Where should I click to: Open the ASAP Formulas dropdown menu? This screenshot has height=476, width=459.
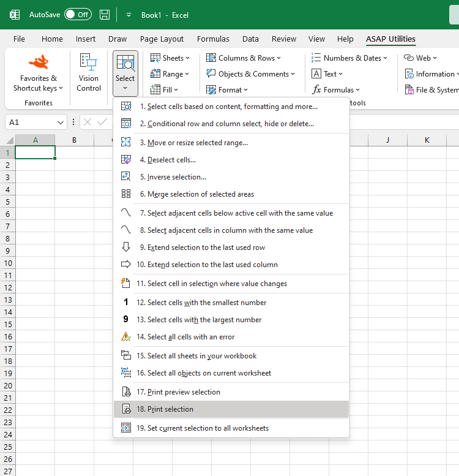pos(335,90)
